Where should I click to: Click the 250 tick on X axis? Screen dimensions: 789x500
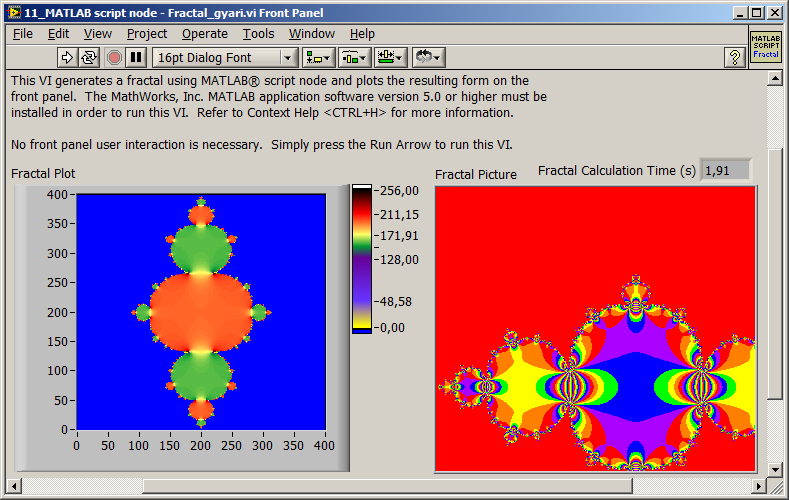click(231, 446)
